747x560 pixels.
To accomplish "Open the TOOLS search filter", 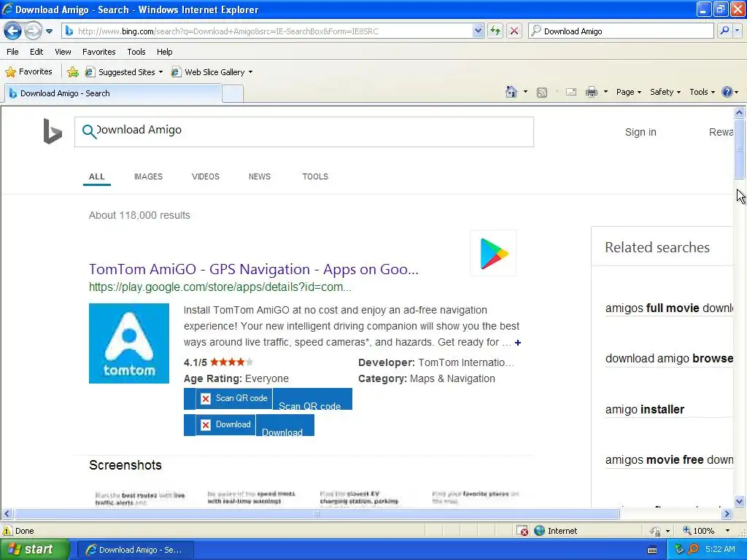I will [315, 176].
